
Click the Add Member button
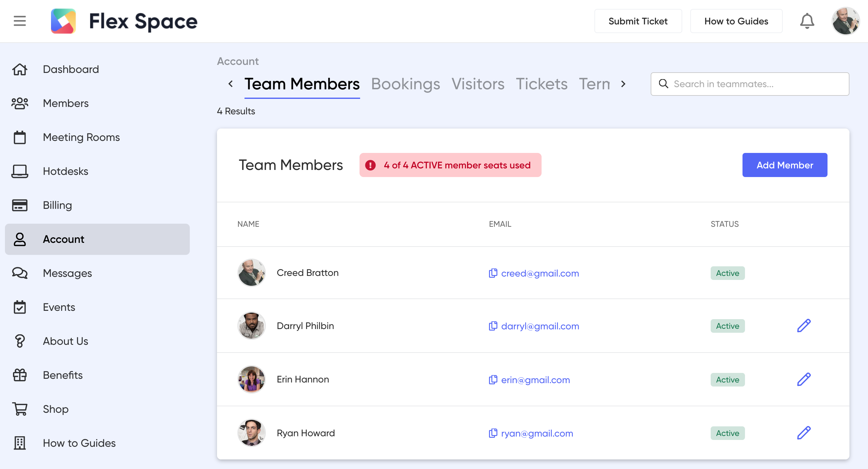(x=785, y=165)
